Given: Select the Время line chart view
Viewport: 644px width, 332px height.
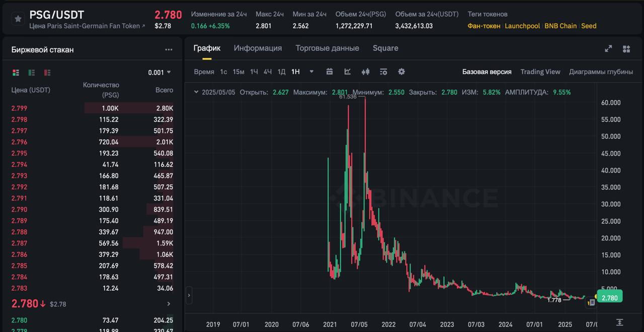Looking at the screenshot, I should tap(204, 72).
